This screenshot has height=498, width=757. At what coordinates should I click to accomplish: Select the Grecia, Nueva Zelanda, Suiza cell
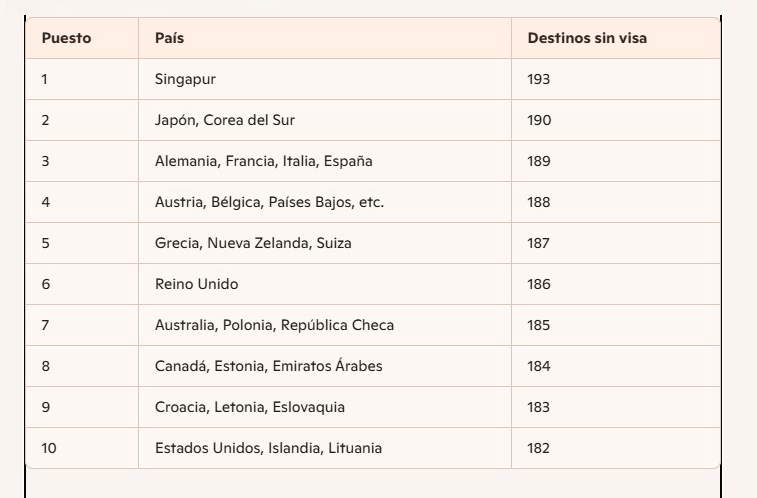tap(325, 243)
